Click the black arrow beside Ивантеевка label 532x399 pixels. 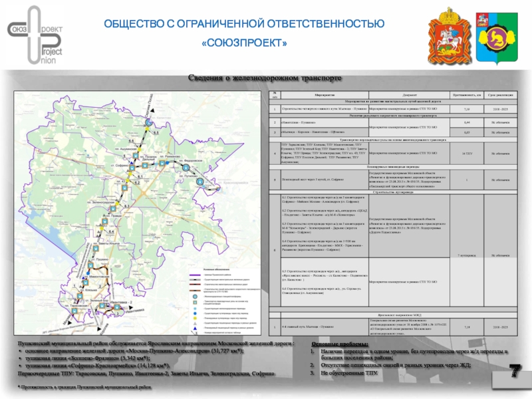(130, 307)
